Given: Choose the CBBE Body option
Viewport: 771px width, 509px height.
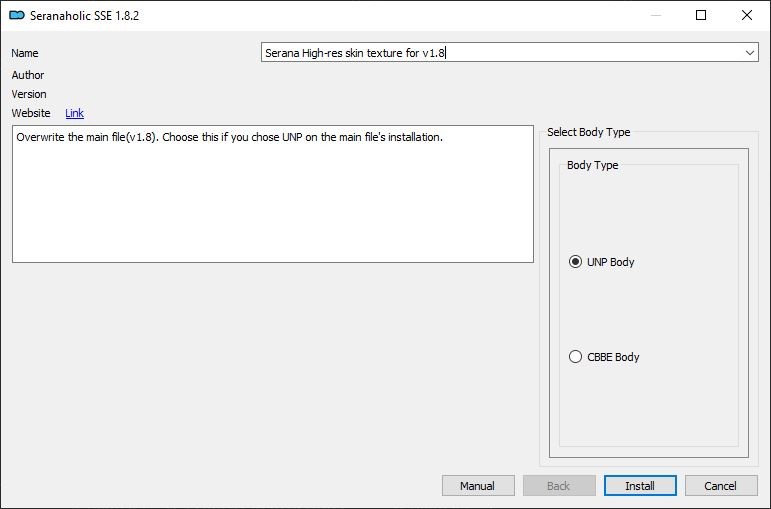Looking at the screenshot, I should (575, 357).
